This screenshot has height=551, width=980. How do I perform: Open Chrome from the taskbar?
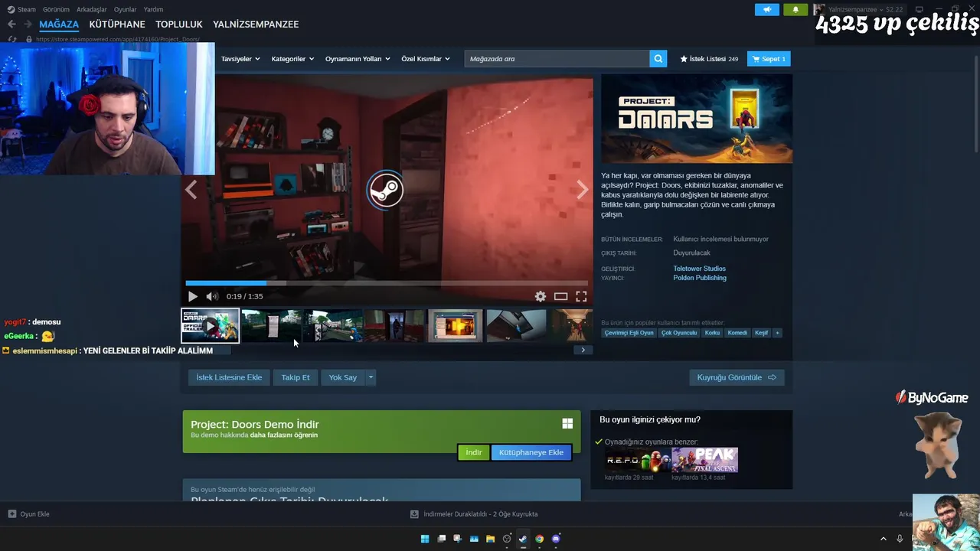pos(539,539)
